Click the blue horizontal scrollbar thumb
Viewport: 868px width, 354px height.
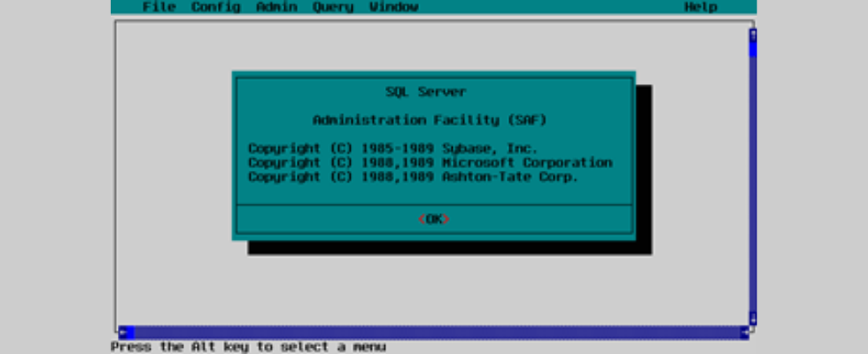click(x=131, y=333)
